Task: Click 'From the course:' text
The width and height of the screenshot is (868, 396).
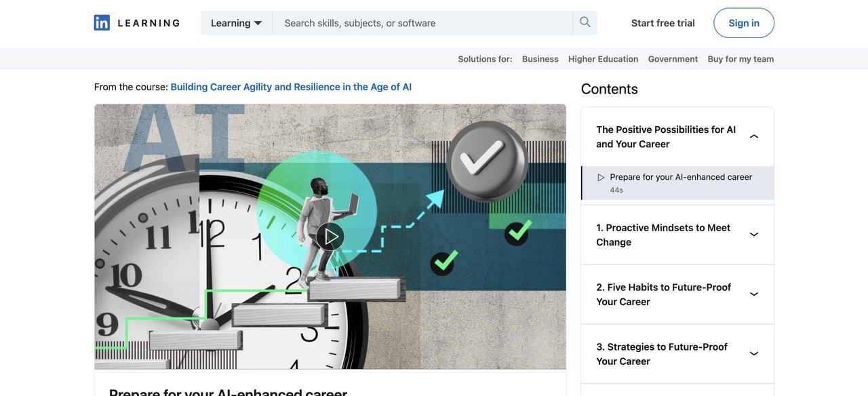Action: (x=131, y=87)
